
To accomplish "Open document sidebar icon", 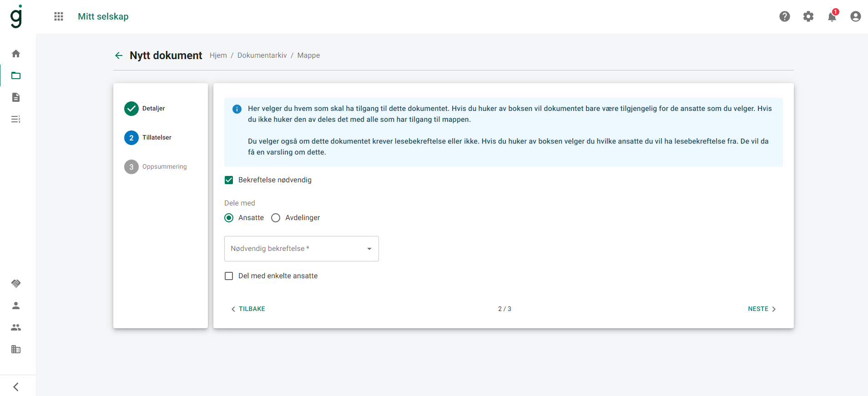I will pos(16,97).
